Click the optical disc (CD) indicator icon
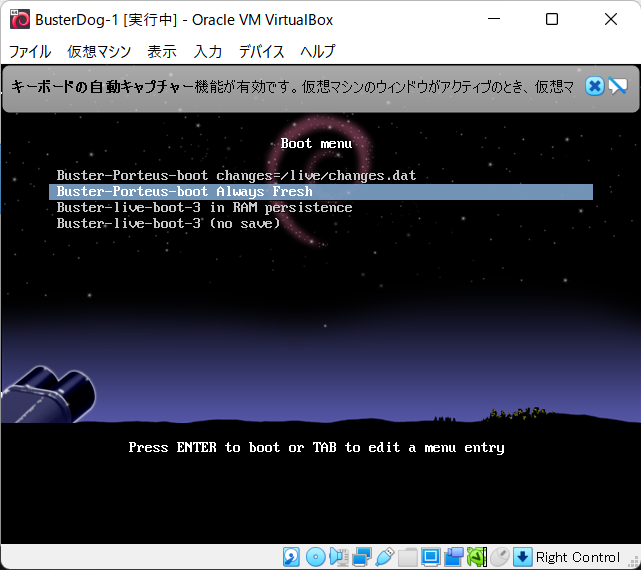The height and width of the screenshot is (570, 641). tap(316, 557)
